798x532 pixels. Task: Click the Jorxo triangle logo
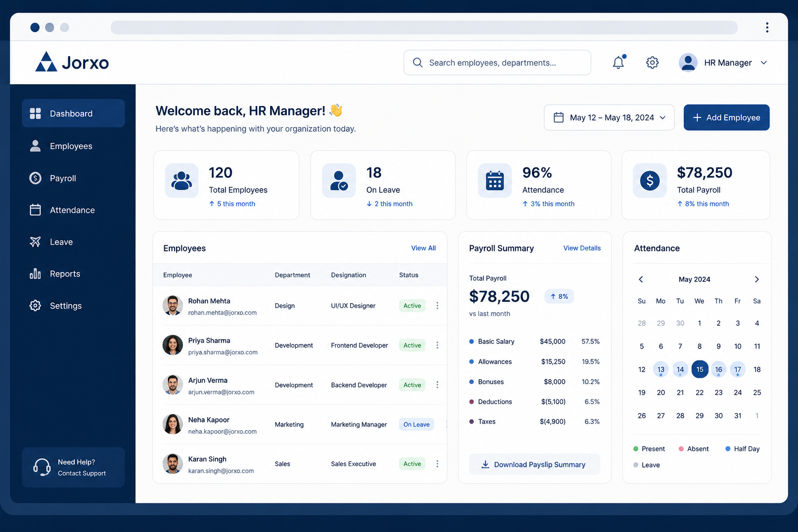[x=46, y=62]
